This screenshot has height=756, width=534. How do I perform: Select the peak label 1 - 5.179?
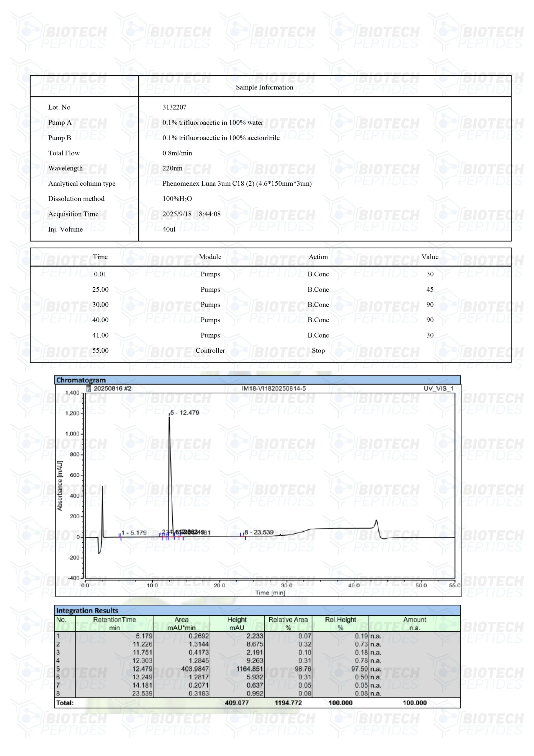(x=134, y=533)
